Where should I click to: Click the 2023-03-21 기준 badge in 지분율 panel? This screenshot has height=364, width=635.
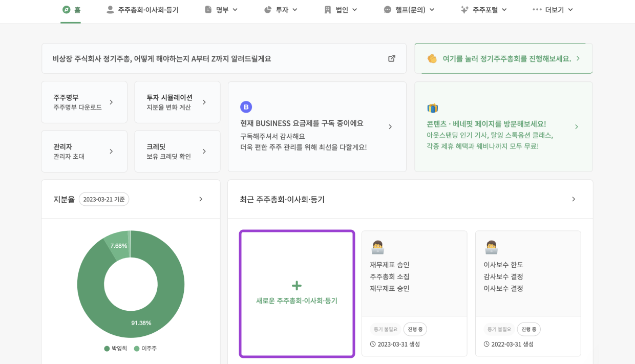point(104,199)
